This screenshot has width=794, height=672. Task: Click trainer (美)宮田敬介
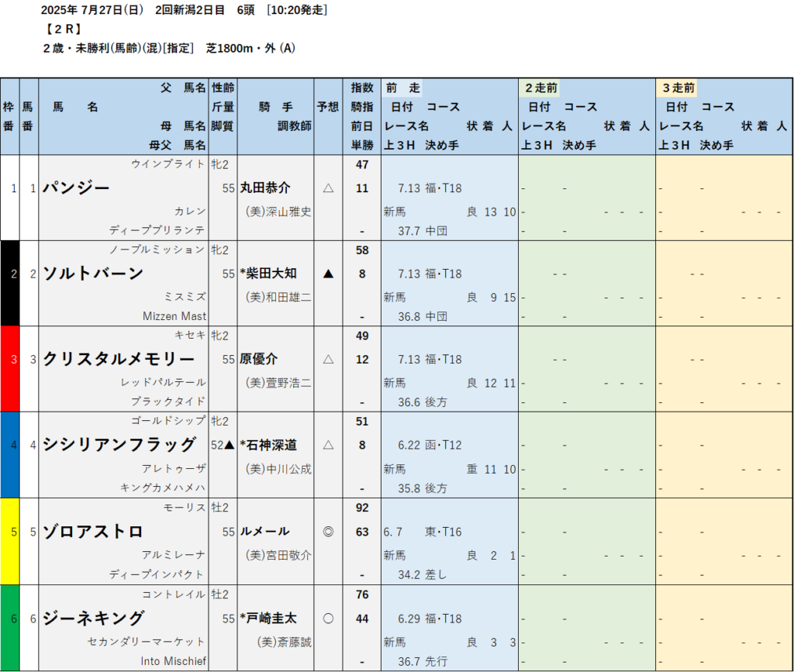coord(278,555)
